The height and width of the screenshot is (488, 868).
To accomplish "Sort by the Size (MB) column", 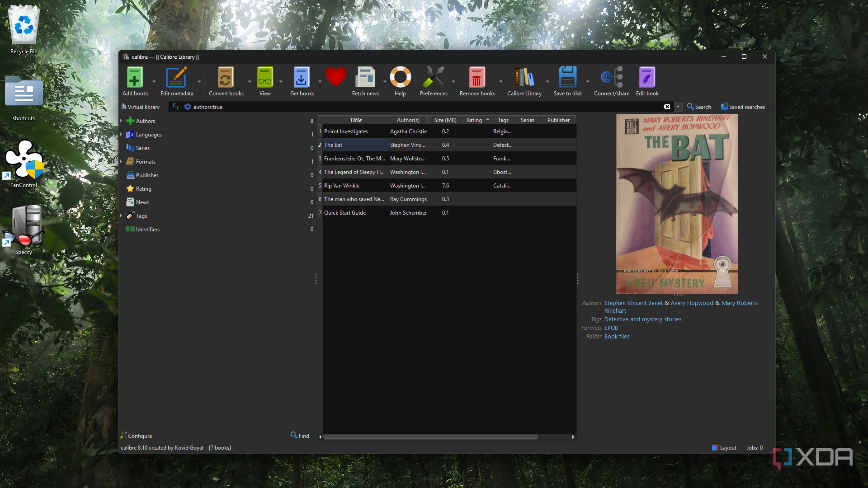I will click(445, 120).
